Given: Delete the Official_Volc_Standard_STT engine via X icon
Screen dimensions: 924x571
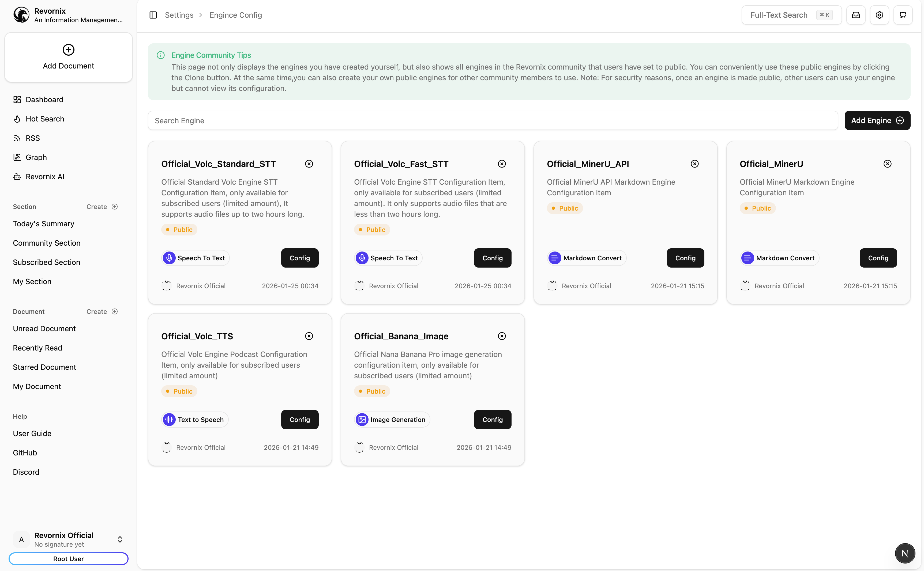Looking at the screenshot, I should (x=309, y=164).
